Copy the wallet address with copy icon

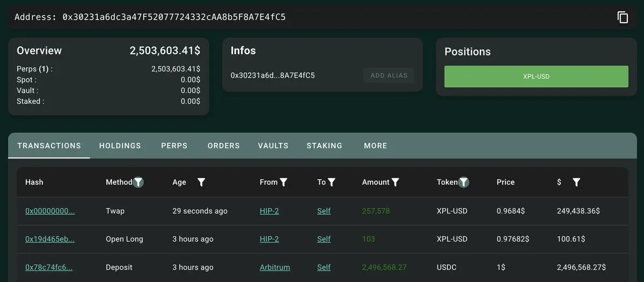[623, 17]
